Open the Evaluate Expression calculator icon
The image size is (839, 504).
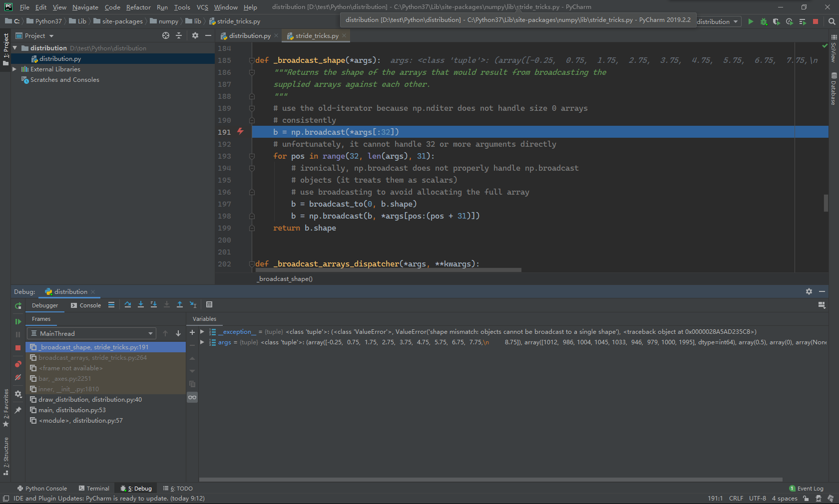[209, 305]
